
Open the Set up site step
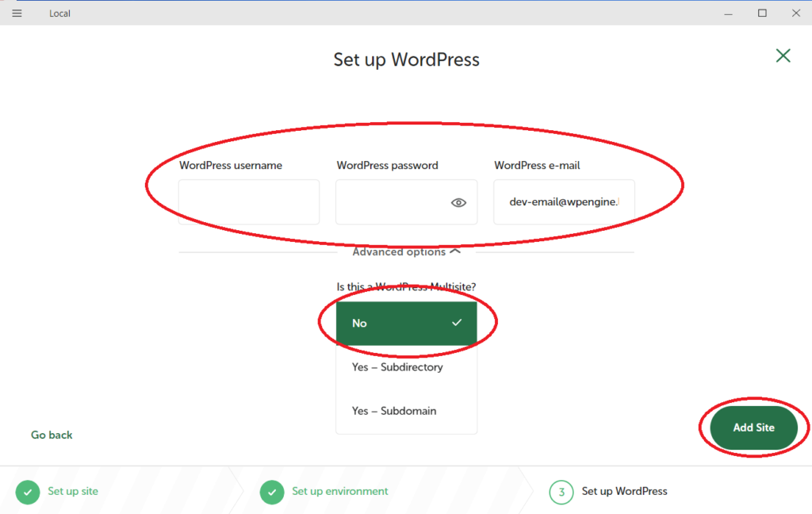click(x=73, y=491)
